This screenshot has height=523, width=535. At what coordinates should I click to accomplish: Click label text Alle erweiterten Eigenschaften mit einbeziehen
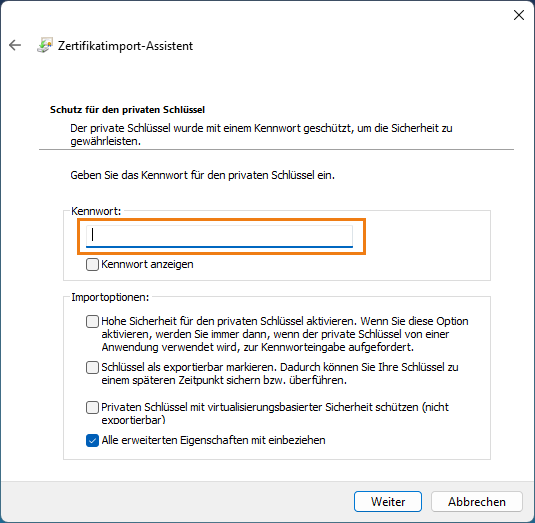(213, 440)
